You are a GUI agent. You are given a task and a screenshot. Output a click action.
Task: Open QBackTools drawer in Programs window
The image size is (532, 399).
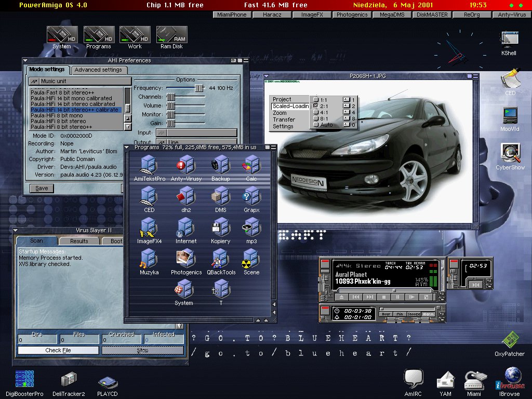(221, 262)
